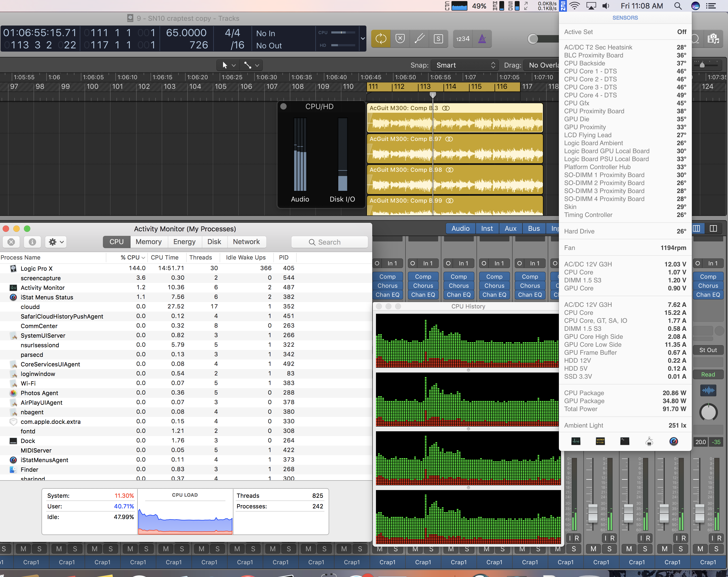Toggle the Read automation button
Image resolution: width=728 pixels, height=577 pixels.
pos(708,374)
